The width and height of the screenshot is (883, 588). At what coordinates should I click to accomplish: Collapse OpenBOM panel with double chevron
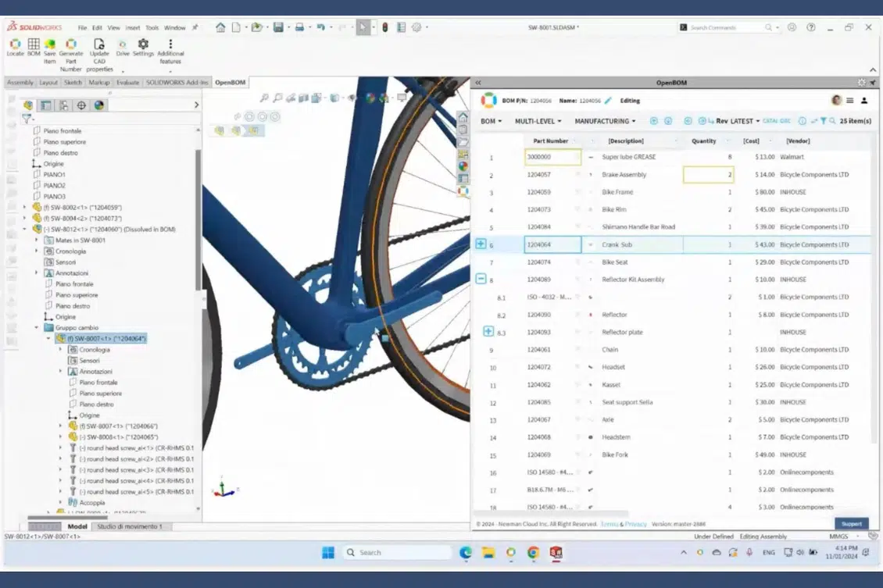pyautogui.click(x=478, y=83)
